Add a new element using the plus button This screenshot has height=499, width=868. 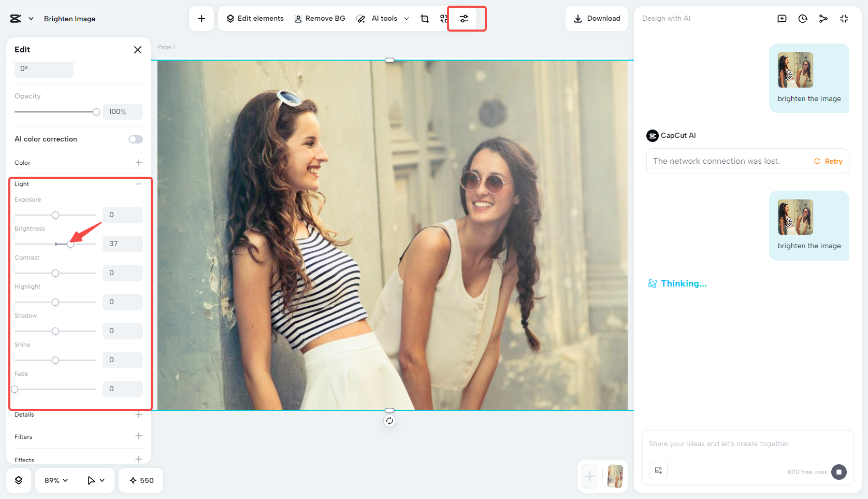point(201,18)
